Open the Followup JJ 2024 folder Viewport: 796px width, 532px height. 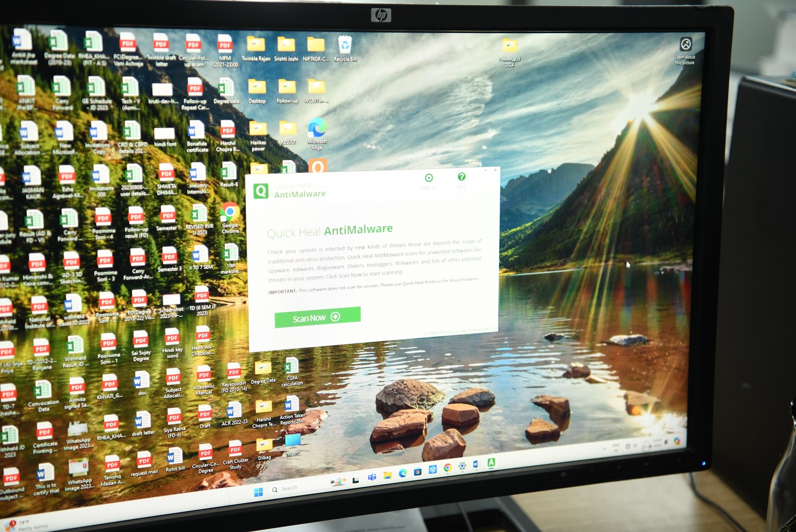(510, 48)
